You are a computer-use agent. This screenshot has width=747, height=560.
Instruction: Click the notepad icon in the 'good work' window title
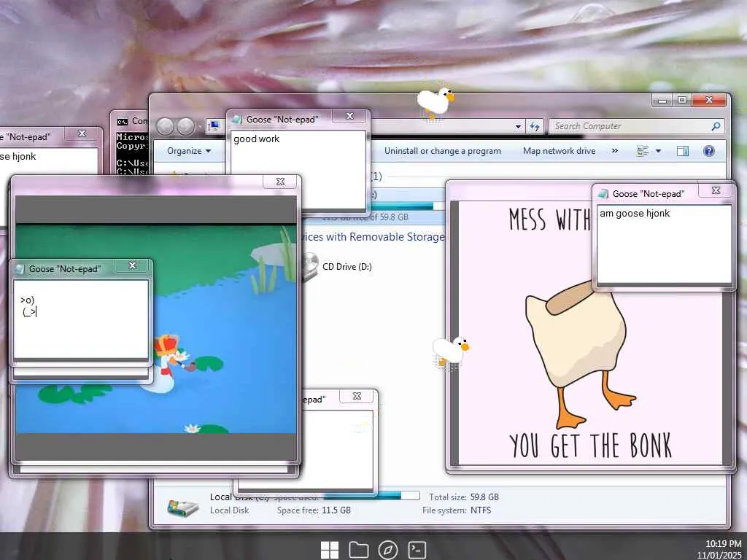[x=237, y=119]
